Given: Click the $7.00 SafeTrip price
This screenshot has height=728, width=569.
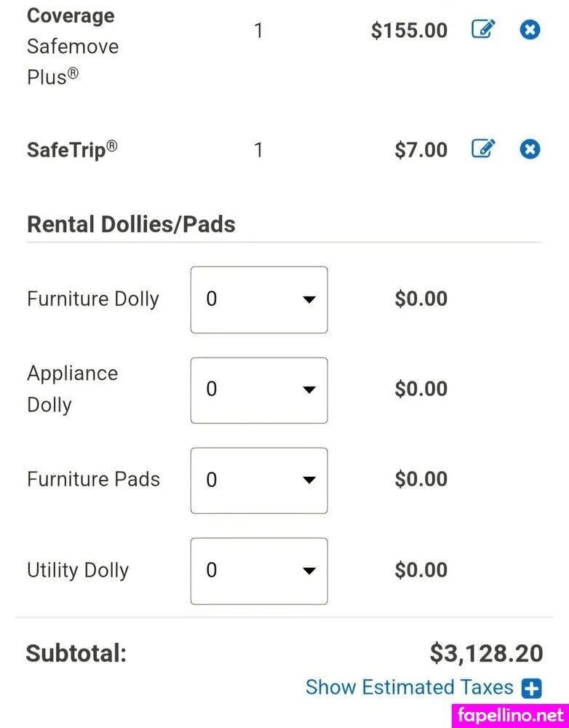Looking at the screenshot, I should click(x=421, y=150).
